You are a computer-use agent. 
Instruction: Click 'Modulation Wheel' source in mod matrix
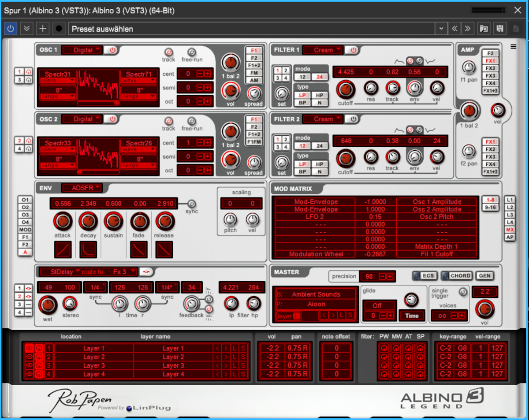(x=316, y=254)
